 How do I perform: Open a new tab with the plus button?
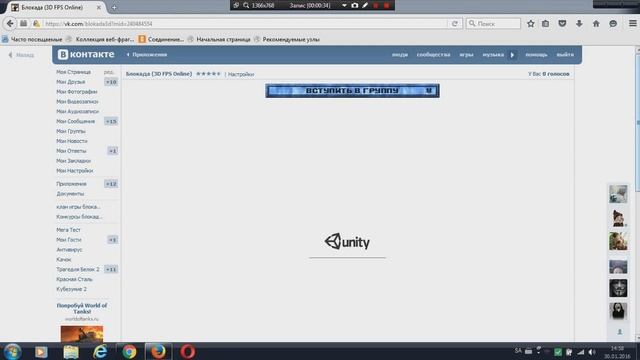point(114,7)
